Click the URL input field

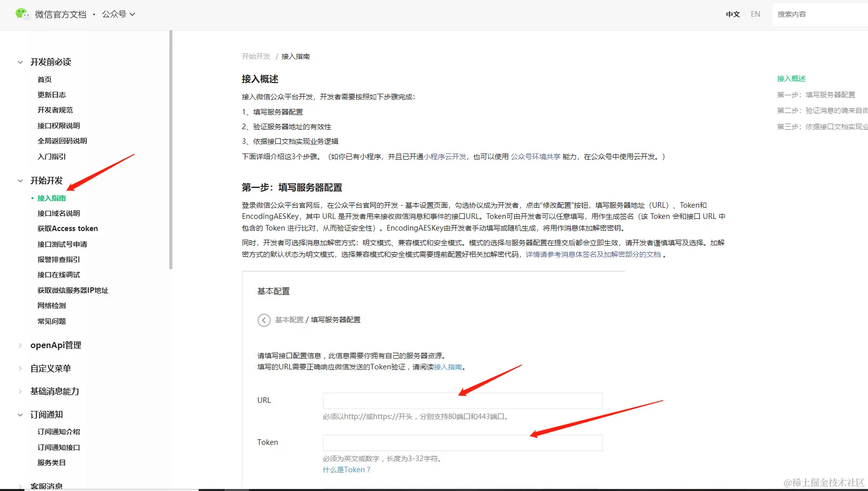coord(463,401)
